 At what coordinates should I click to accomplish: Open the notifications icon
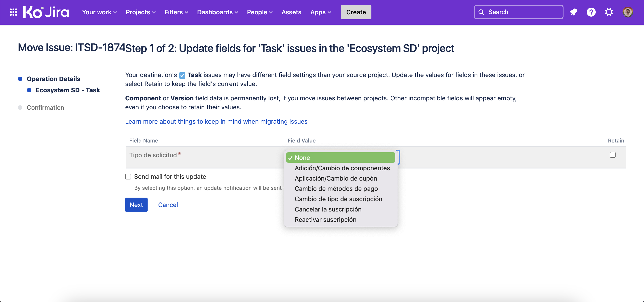click(x=573, y=12)
